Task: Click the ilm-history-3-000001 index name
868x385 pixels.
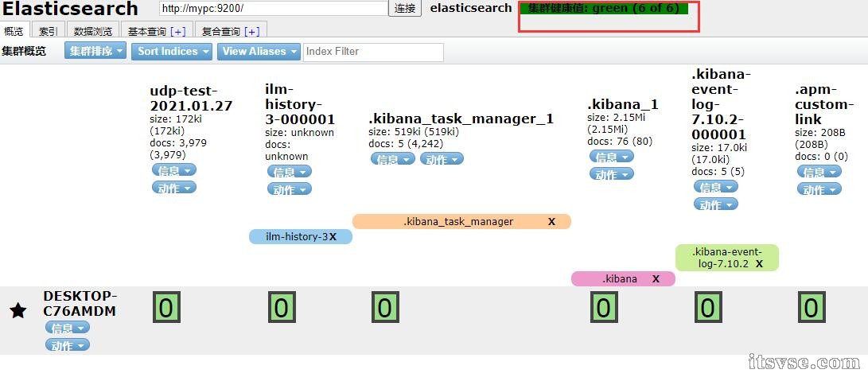Action: (x=300, y=104)
